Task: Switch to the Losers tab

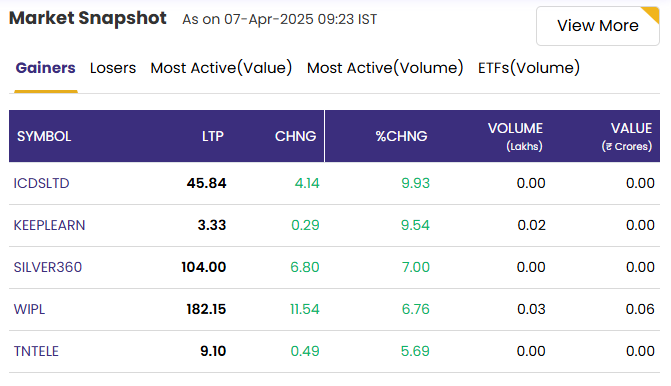Action: [x=113, y=68]
